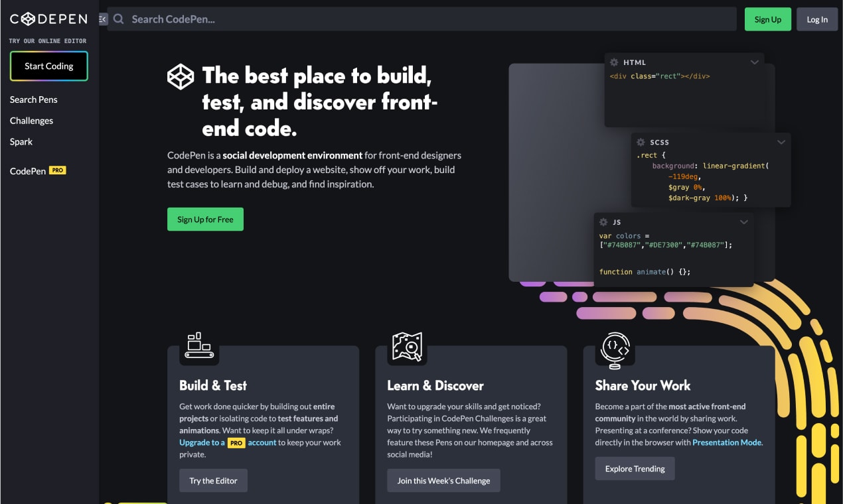This screenshot has height=504, width=843.
Task: Click the PRO badge next to CodePen
Action: coord(58,170)
